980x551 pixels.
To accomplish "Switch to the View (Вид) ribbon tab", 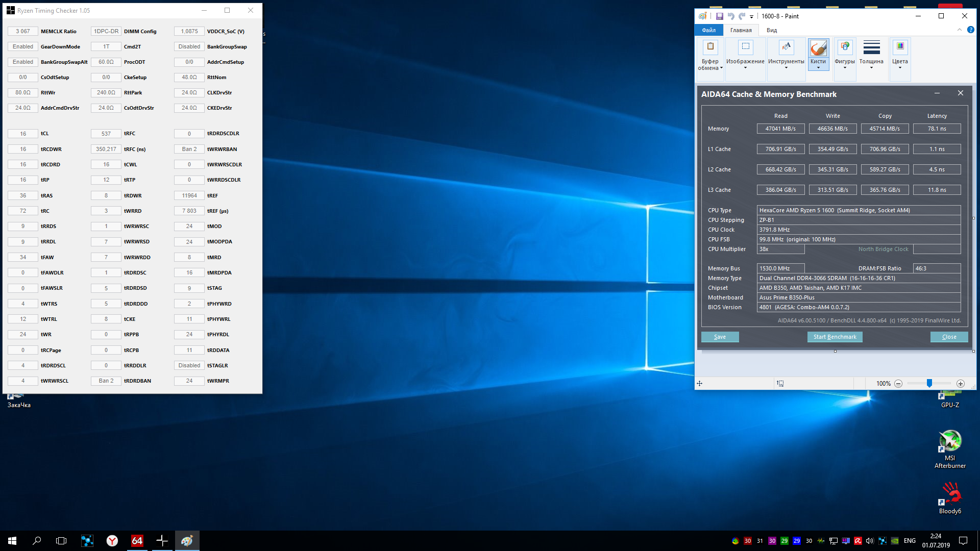I will 771,30.
